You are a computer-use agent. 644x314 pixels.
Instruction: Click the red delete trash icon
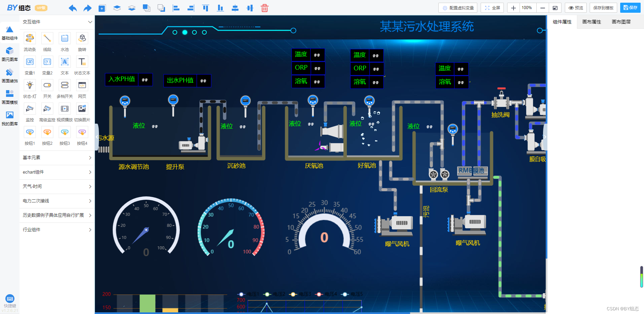[265, 8]
